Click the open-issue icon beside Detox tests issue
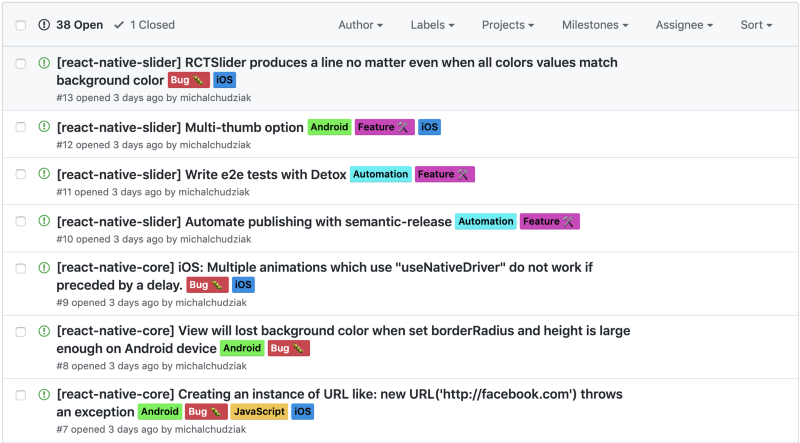Viewport: 800px width, 443px height. pyautogui.click(x=44, y=174)
